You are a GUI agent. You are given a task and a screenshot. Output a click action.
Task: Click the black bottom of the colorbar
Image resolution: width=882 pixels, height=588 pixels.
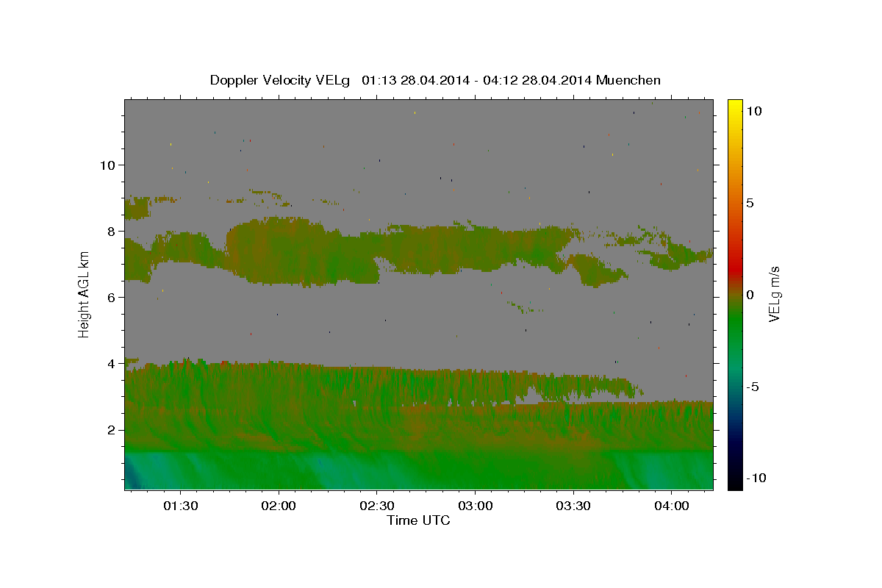734,481
